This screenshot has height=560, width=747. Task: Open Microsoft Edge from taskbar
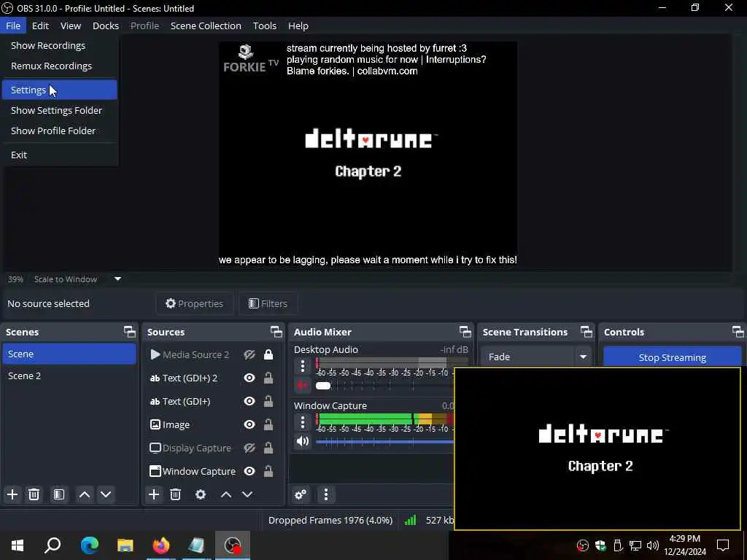coord(90,545)
